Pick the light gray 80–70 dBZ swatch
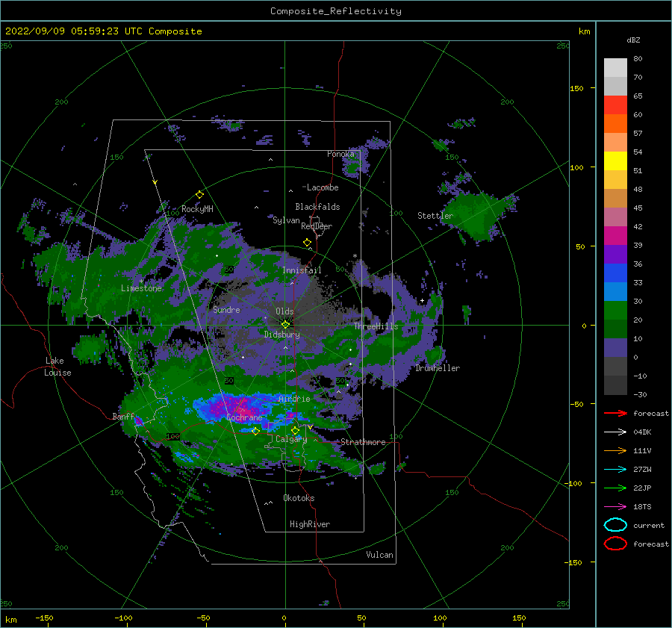 click(x=615, y=68)
